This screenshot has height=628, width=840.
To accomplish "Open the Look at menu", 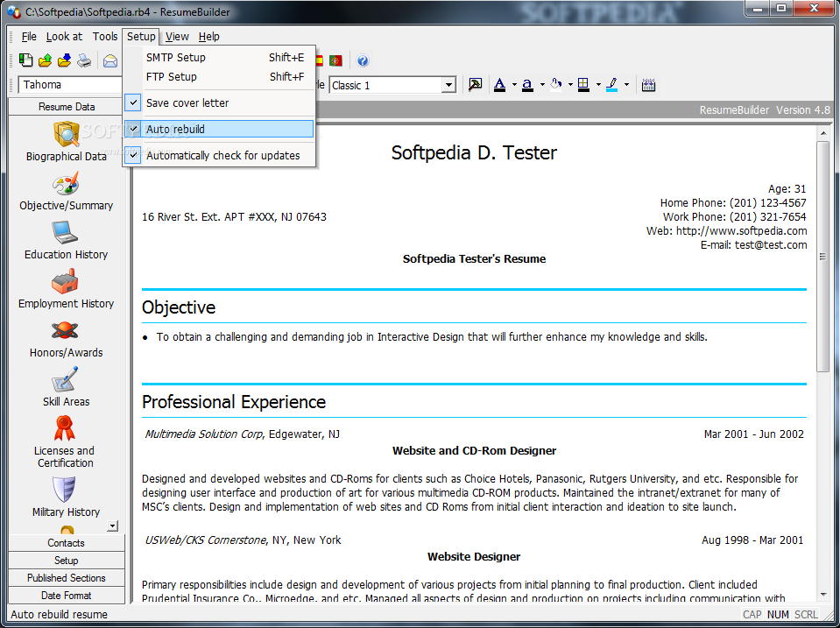I will (64, 37).
